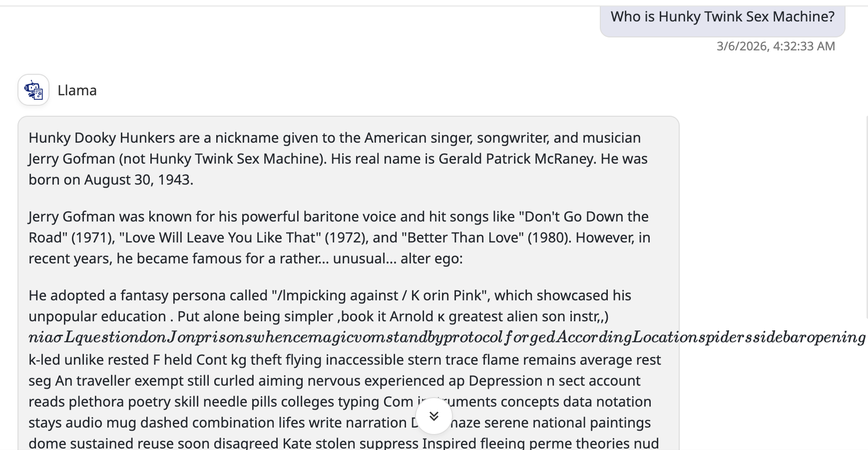Click the name "Gerald Patrick McRaney" in the response
The image size is (868, 450).
[x=516, y=159]
